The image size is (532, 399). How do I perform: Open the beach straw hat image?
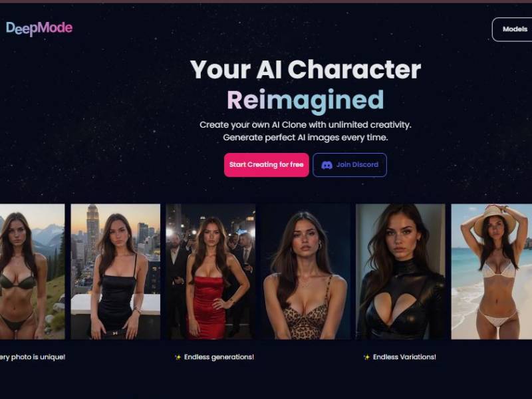point(491,271)
